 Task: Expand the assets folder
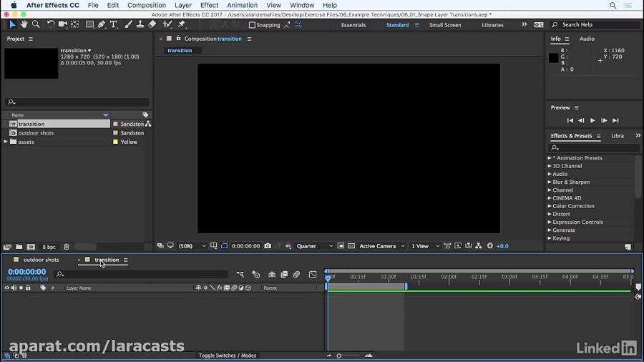[x=6, y=142]
